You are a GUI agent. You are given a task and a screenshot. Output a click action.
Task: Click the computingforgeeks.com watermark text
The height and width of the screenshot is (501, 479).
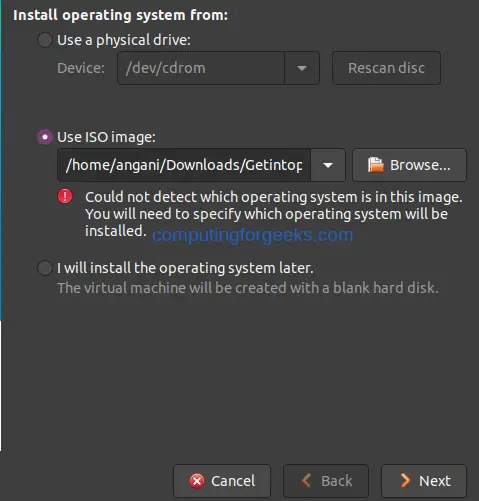(x=252, y=235)
